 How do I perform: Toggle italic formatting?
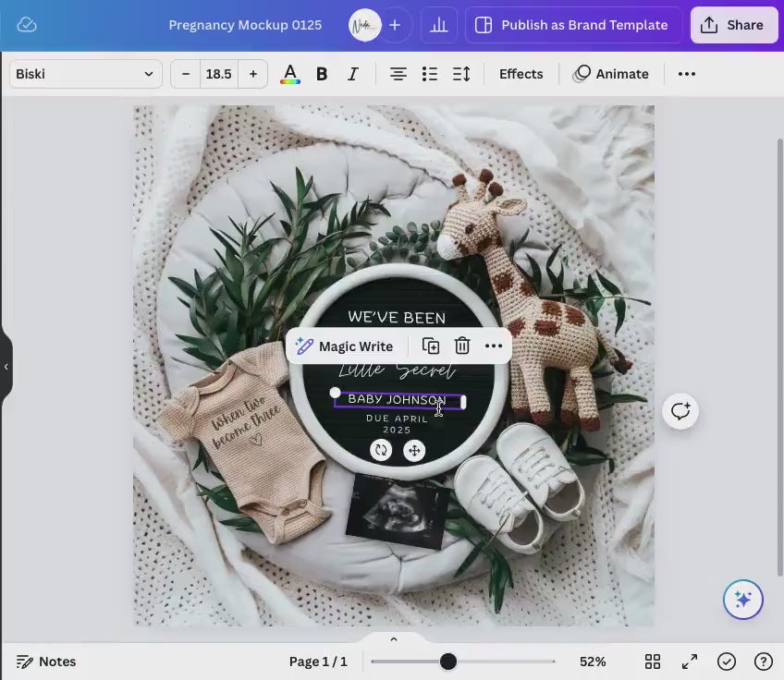point(352,74)
